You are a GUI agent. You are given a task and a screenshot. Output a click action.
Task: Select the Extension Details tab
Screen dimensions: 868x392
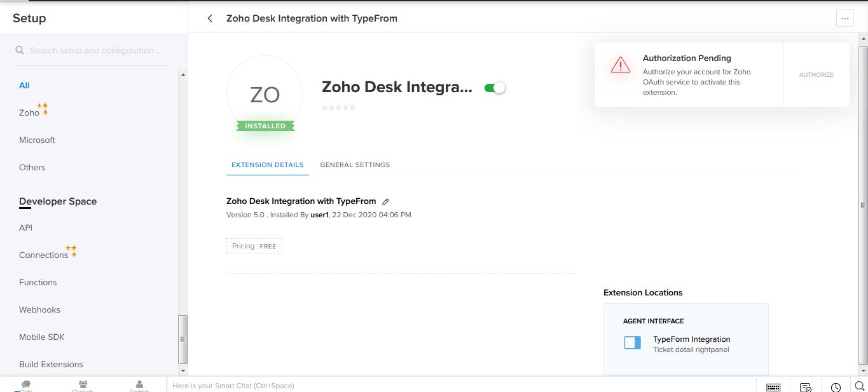coord(267,165)
